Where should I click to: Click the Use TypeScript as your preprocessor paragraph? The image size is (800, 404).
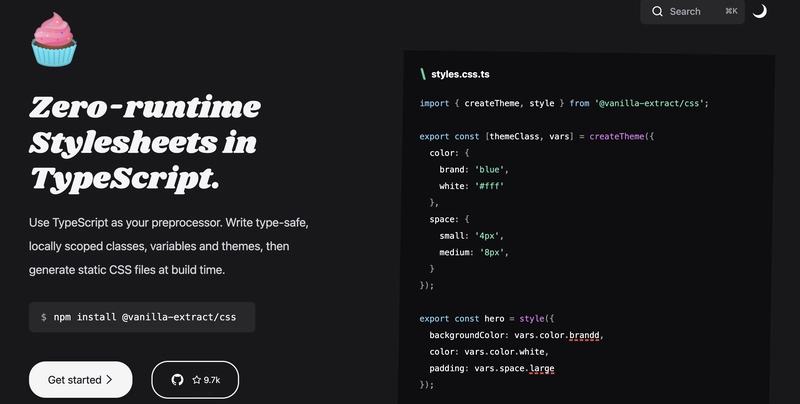click(x=168, y=246)
